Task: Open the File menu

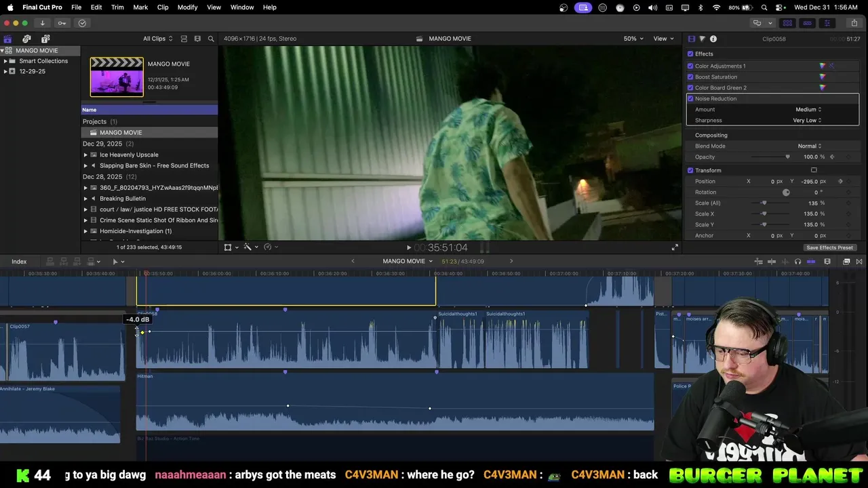Action: (77, 7)
